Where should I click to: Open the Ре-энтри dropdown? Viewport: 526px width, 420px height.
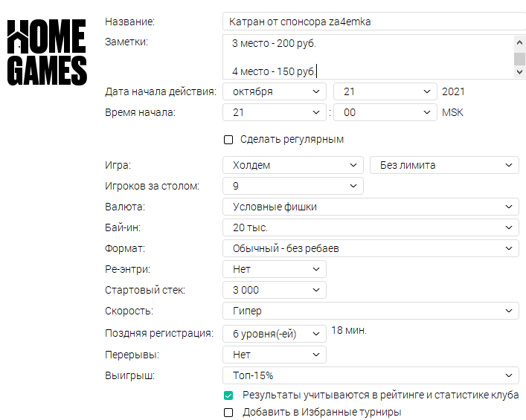(275, 269)
